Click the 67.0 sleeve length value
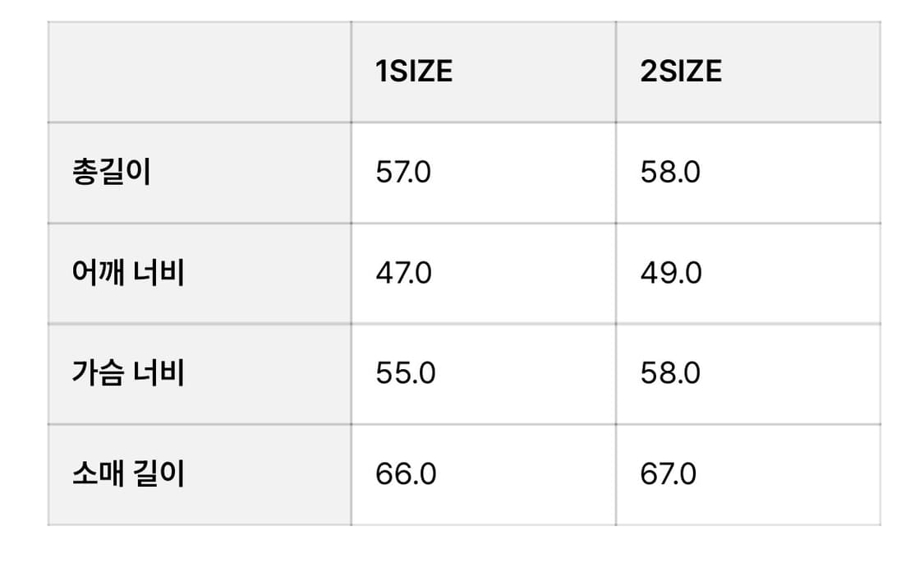 coord(668,474)
